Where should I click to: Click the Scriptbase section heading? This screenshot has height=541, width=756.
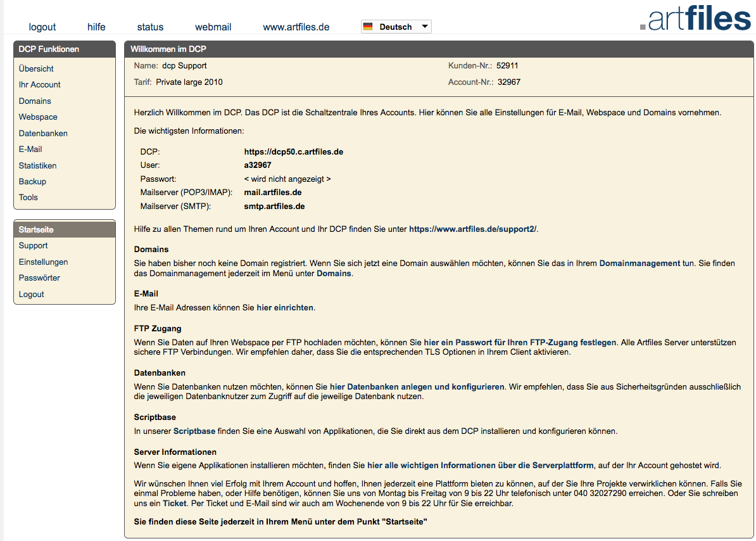point(154,417)
